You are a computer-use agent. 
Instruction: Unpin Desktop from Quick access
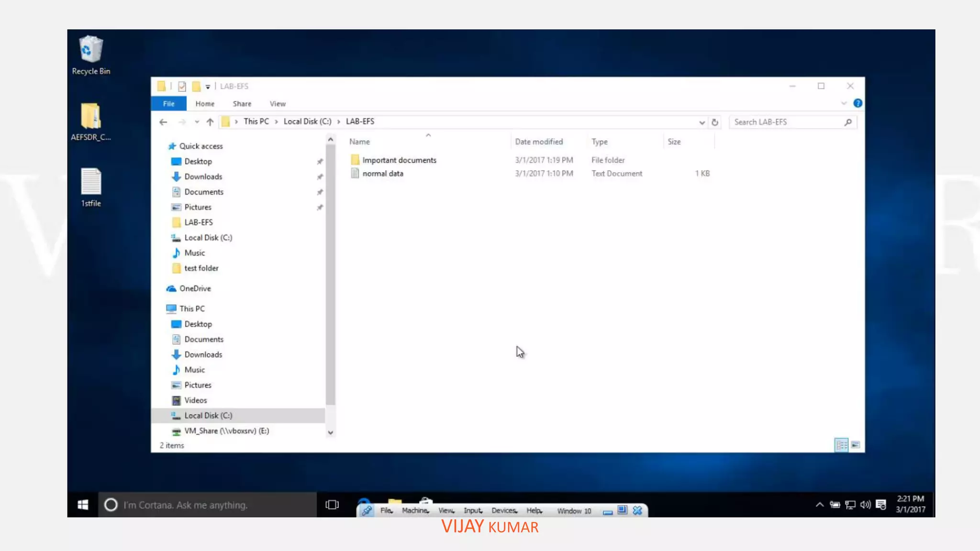pos(320,162)
